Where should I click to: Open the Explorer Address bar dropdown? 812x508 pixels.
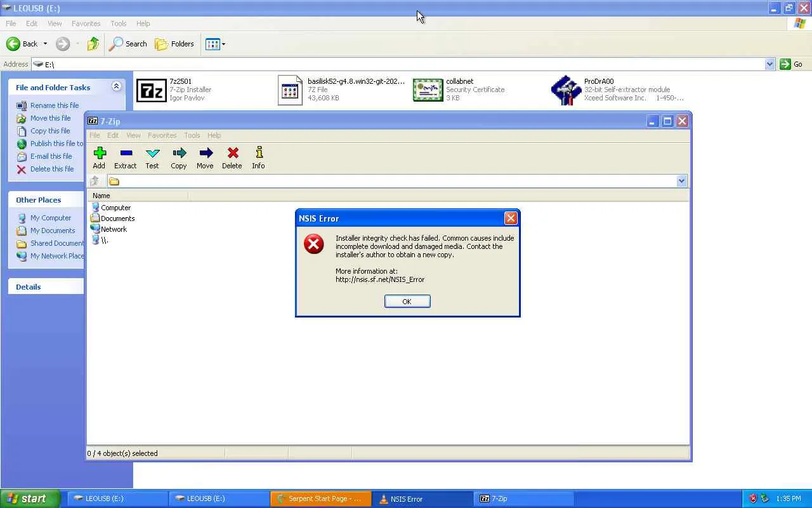769,64
